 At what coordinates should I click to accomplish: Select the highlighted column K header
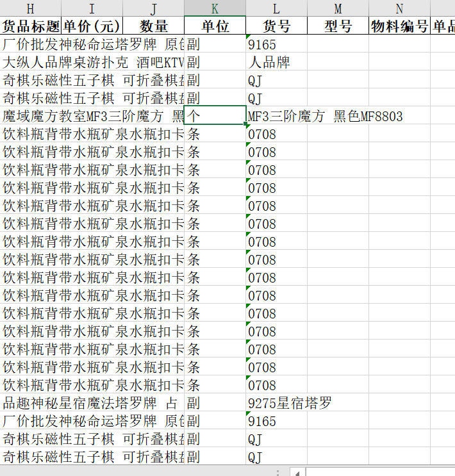point(215,8)
